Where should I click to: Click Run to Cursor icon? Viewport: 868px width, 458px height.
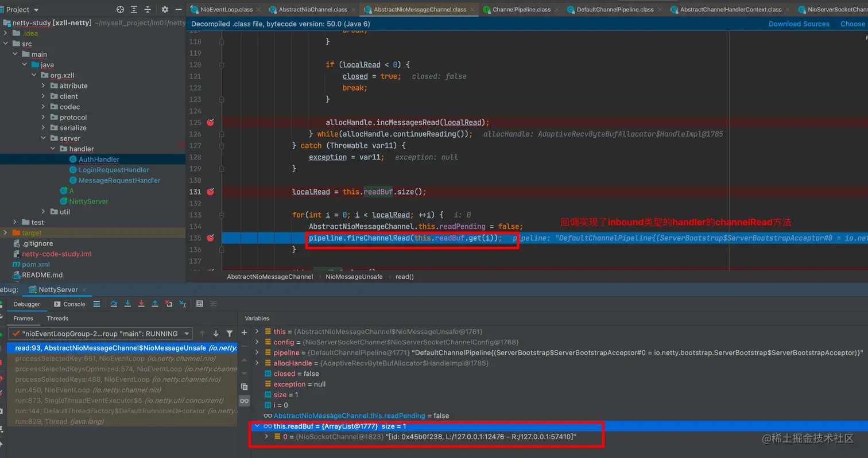[x=183, y=304]
